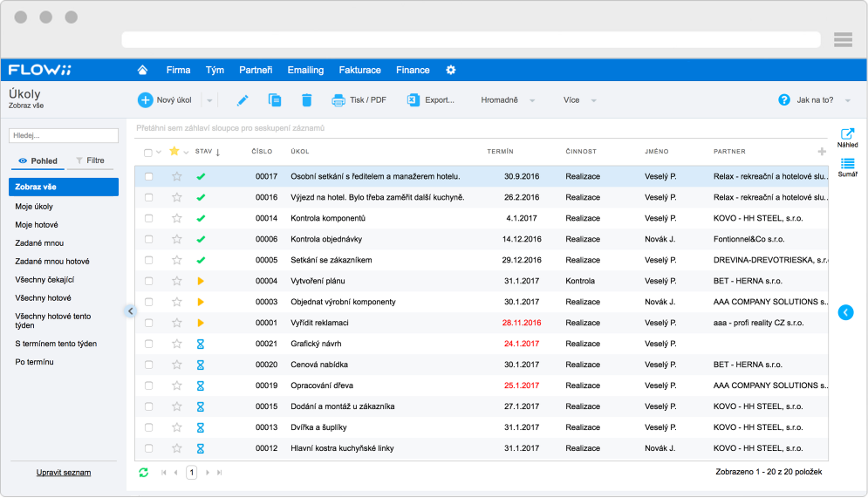The height and width of the screenshot is (498, 868).
Task: Click hourglass status of task 00012
Action: click(x=201, y=448)
